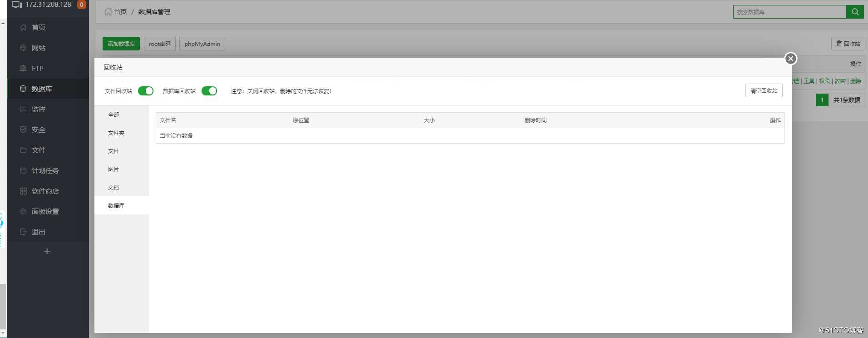Open 计划任务 in the sidebar menu

(x=48, y=170)
